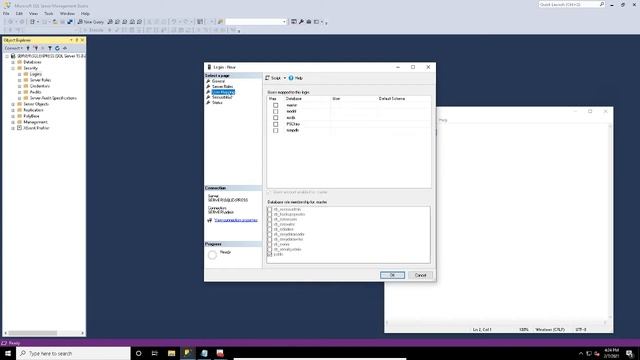Expand the Databases node in Object Explorer

(x=13, y=62)
